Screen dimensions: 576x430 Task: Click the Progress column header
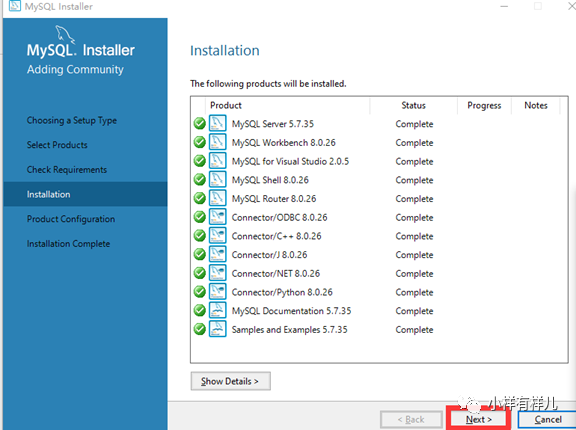pyautogui.click(x=484, y=105)
